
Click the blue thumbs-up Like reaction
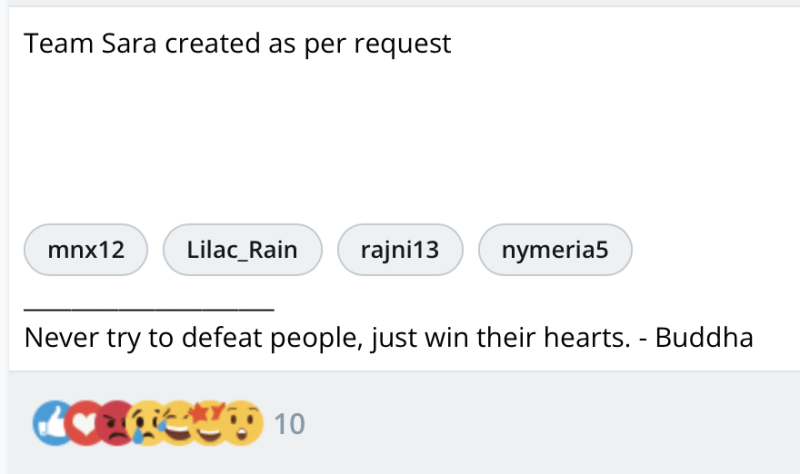(51, 423)
